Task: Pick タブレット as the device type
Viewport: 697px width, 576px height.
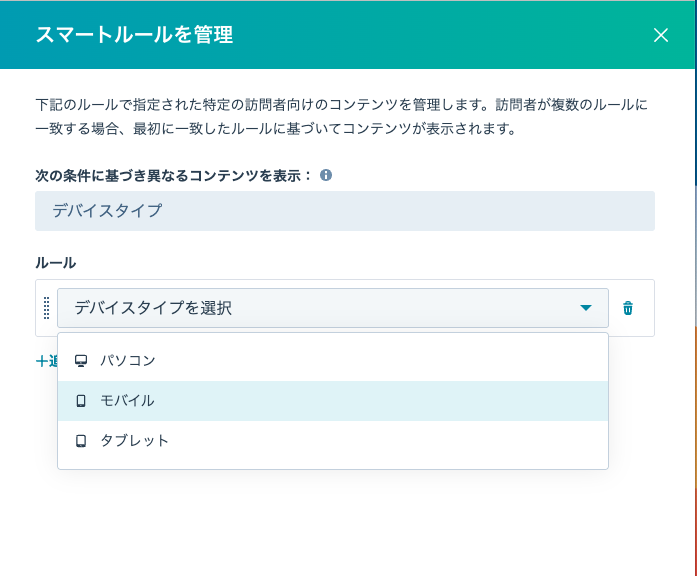Action: click(x=134, y=440)
